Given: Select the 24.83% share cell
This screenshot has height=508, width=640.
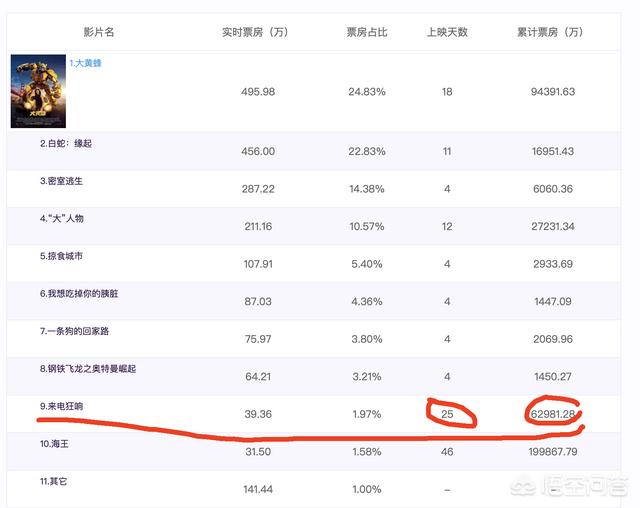Looking at the screenshot, I should point(367,92).
